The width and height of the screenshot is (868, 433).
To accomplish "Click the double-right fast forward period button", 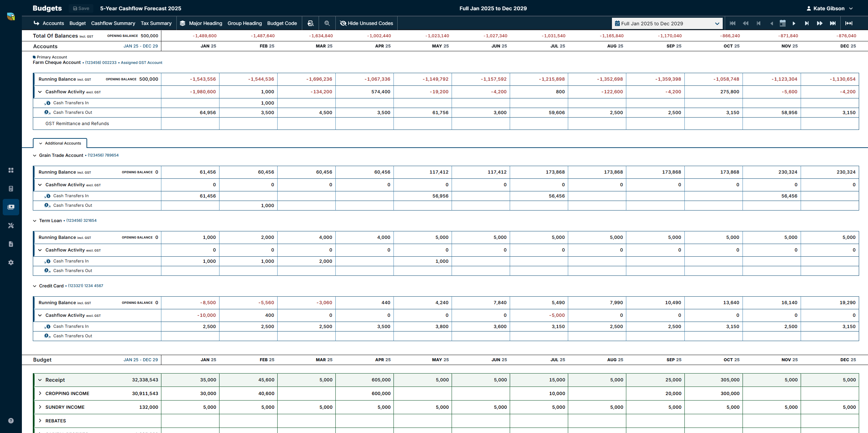I will click(820, 23).
